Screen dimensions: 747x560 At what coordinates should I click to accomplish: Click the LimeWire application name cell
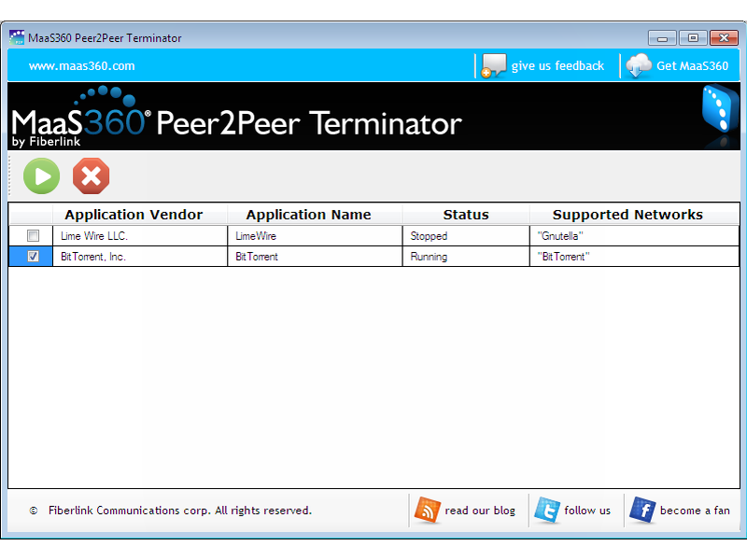(x=315, y=236)
